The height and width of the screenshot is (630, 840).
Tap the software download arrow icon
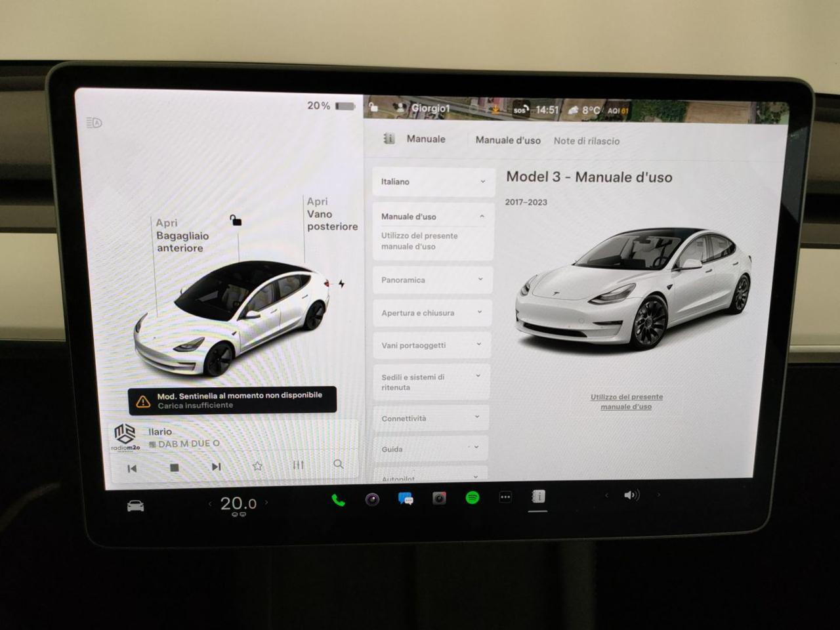tap(495, 110)
